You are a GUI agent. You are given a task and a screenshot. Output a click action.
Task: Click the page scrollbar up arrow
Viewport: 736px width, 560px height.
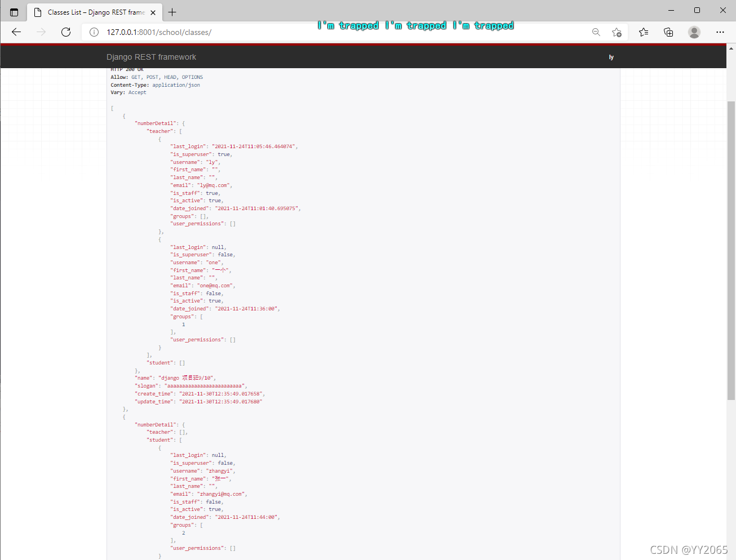[x=731, y=48]
